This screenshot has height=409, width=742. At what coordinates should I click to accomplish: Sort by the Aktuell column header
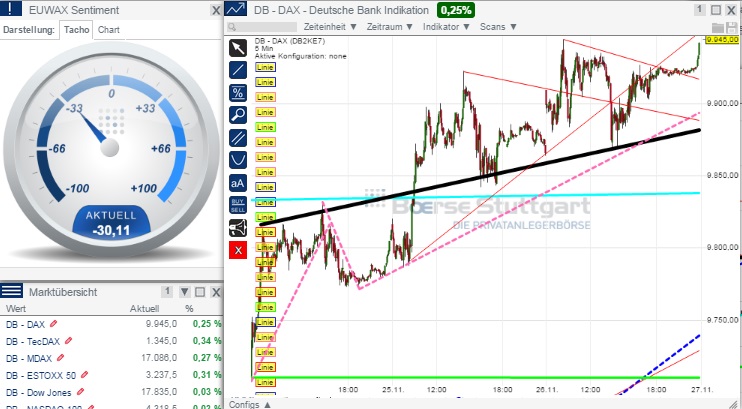144,309
